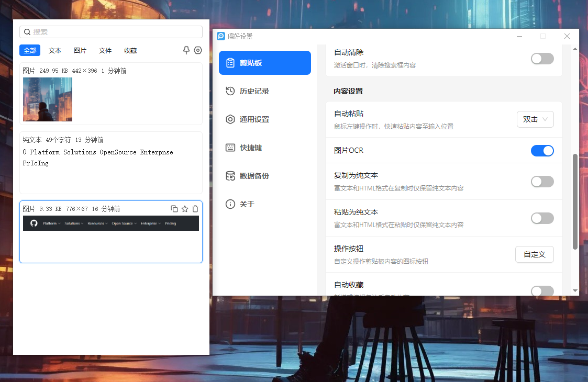Enable the 粘贴为纯文本 switch

coord(542,218)
